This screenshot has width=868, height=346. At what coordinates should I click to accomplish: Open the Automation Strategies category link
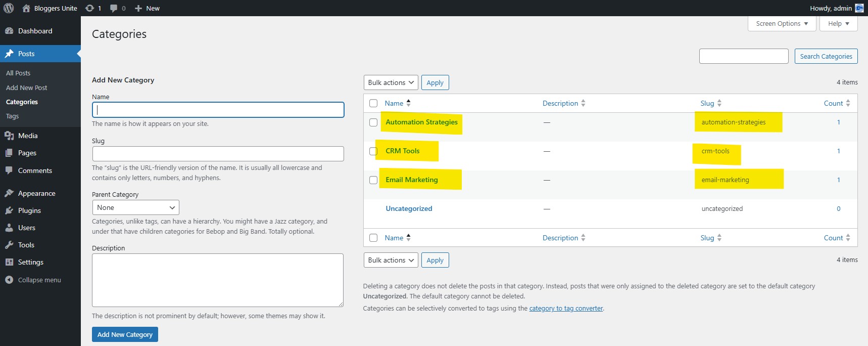click(421, 122)
